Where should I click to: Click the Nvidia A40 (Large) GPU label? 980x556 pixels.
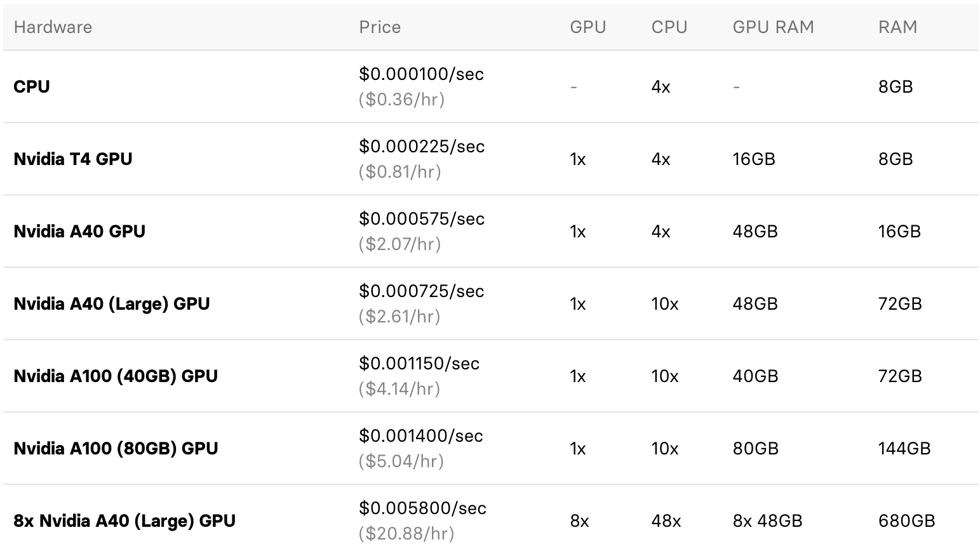pyautogui.click(x=112, y=304)
